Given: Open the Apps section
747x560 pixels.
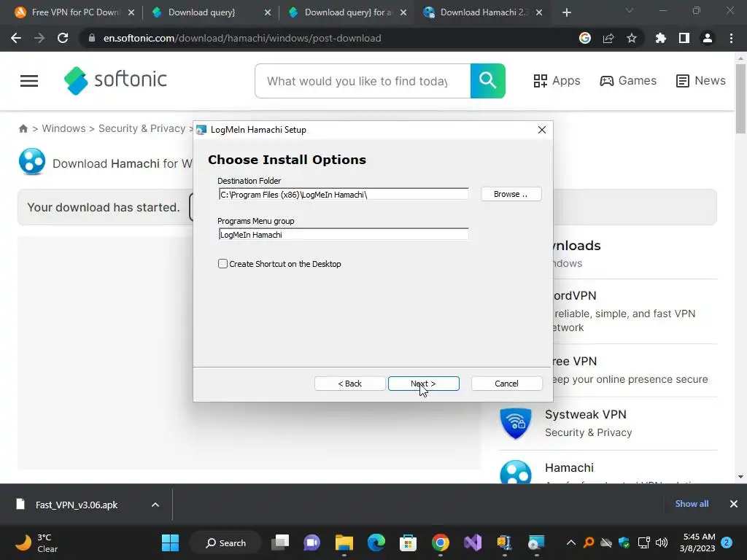Looking at the screenshot, I should [x=557, y=80].
